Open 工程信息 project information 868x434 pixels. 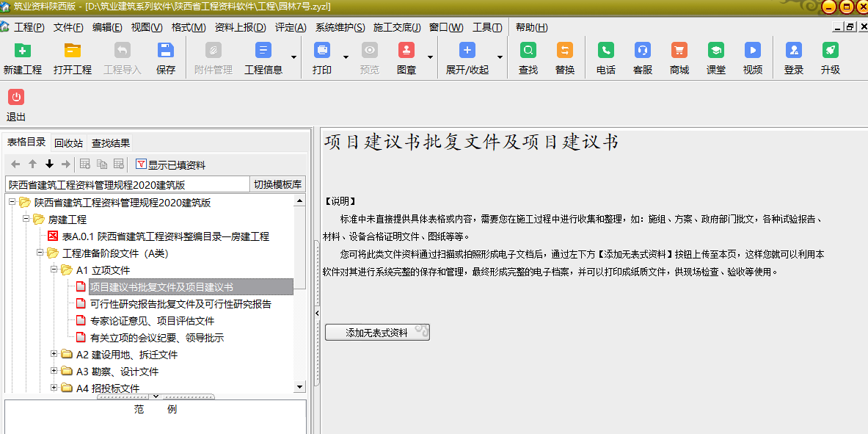(x=263, y=51)
